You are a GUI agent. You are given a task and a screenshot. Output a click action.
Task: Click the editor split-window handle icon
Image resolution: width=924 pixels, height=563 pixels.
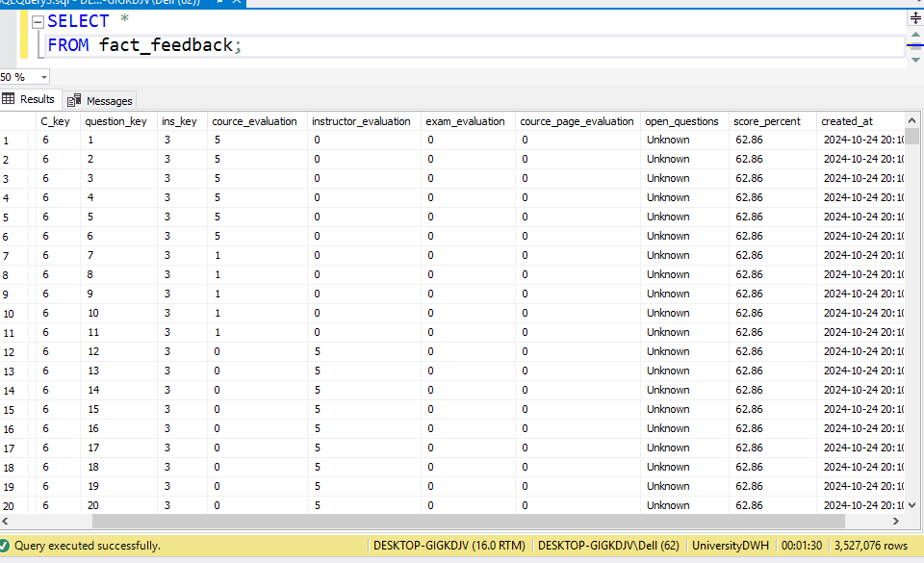click(x=915, y=18)
